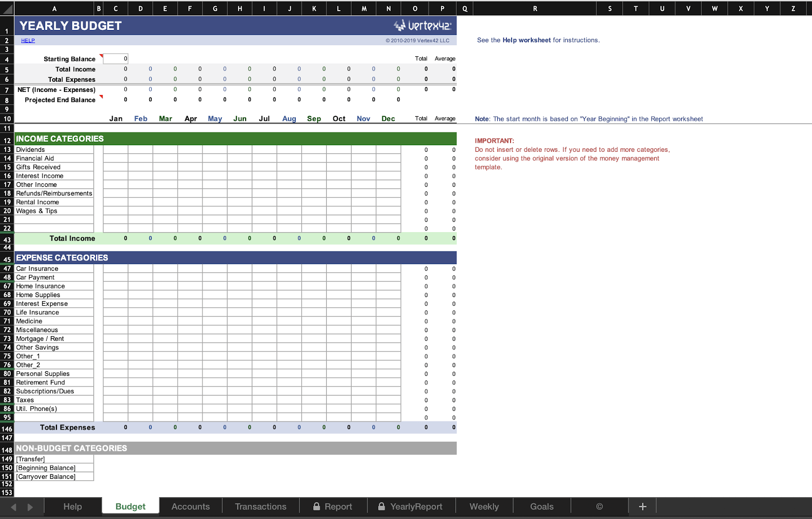Click the lock icon on the Report tab
Image resolution: width=812 pixels, height=519 pixels.
(316, 506)
